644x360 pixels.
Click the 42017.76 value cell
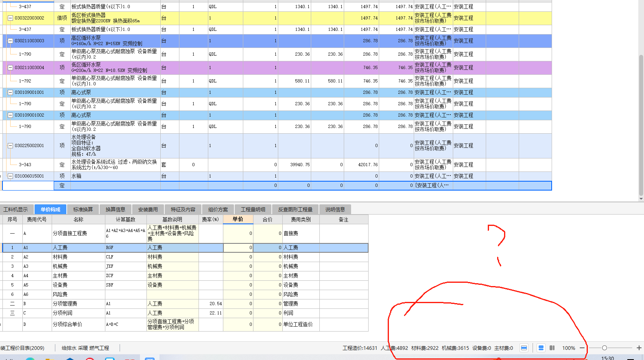tap(362, 165)
